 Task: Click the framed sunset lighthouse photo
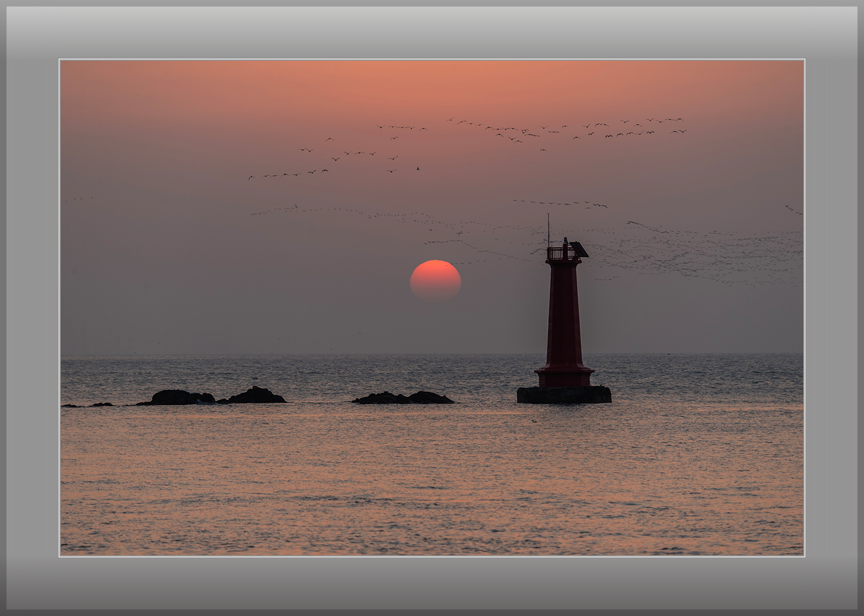432,308
